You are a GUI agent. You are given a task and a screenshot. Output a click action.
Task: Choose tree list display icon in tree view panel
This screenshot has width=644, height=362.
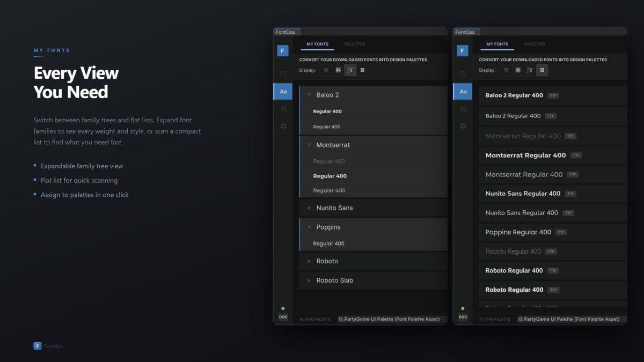coord(326,70)
